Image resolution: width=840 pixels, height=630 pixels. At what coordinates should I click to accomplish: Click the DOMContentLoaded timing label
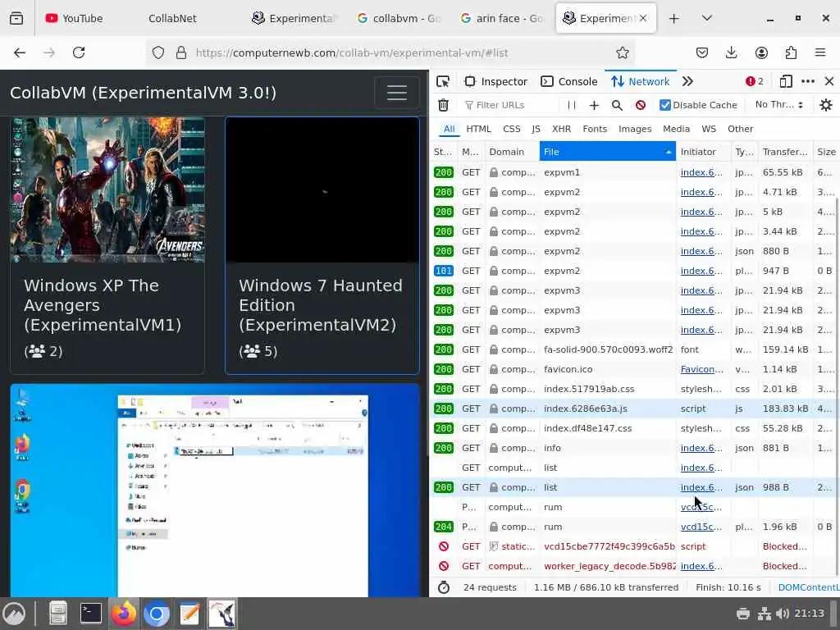pyautogui.click(x=808, y=587)
